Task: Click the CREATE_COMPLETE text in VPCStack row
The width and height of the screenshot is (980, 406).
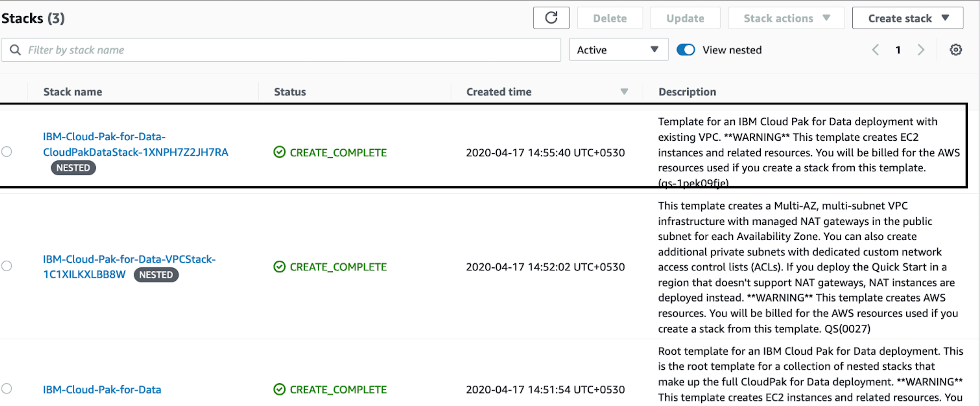Action: click(338, 267)
